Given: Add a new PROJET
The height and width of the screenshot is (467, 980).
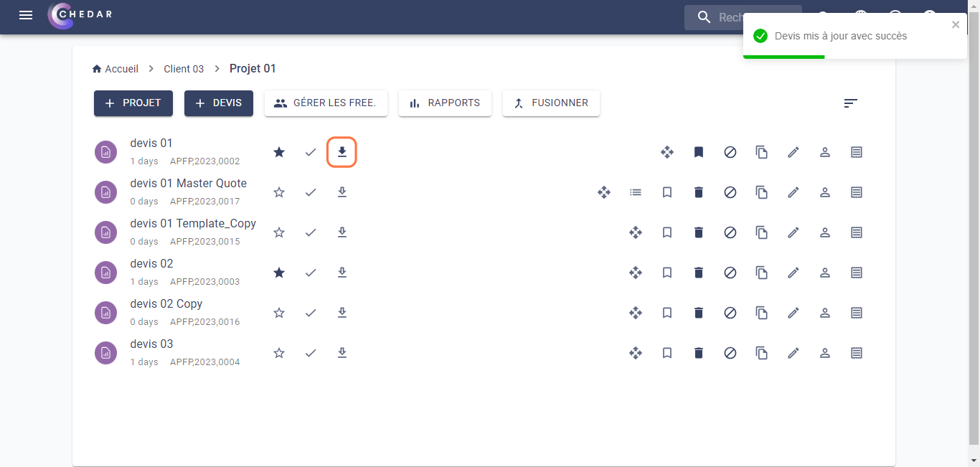Looking at the screenshot, I should (133, 103).
